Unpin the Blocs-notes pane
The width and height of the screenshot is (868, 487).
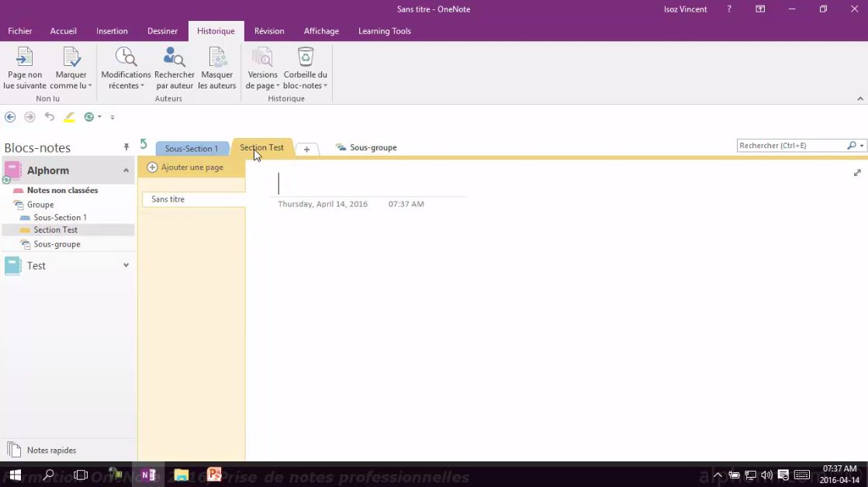[126, 147]
